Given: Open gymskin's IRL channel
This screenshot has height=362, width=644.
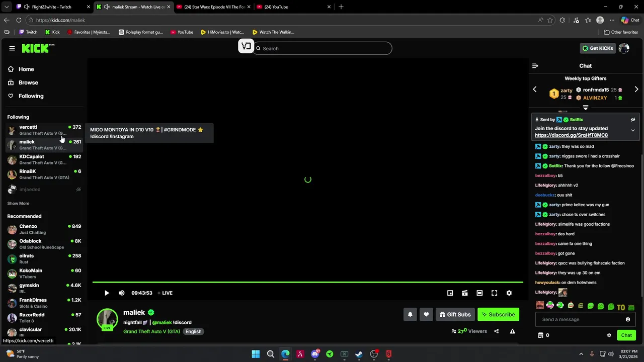Looking at the screenshot, I should 44,288.
